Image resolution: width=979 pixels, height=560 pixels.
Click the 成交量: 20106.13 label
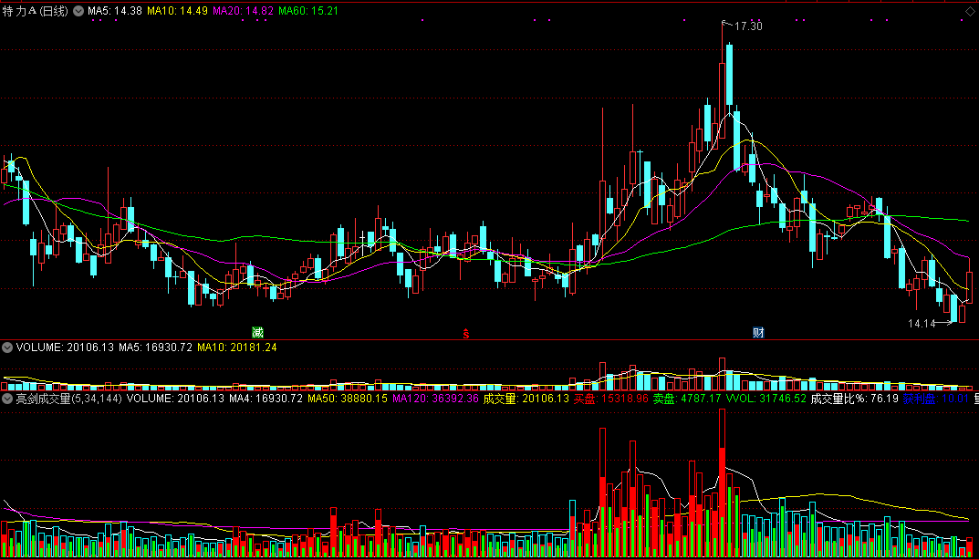(526, 399)
